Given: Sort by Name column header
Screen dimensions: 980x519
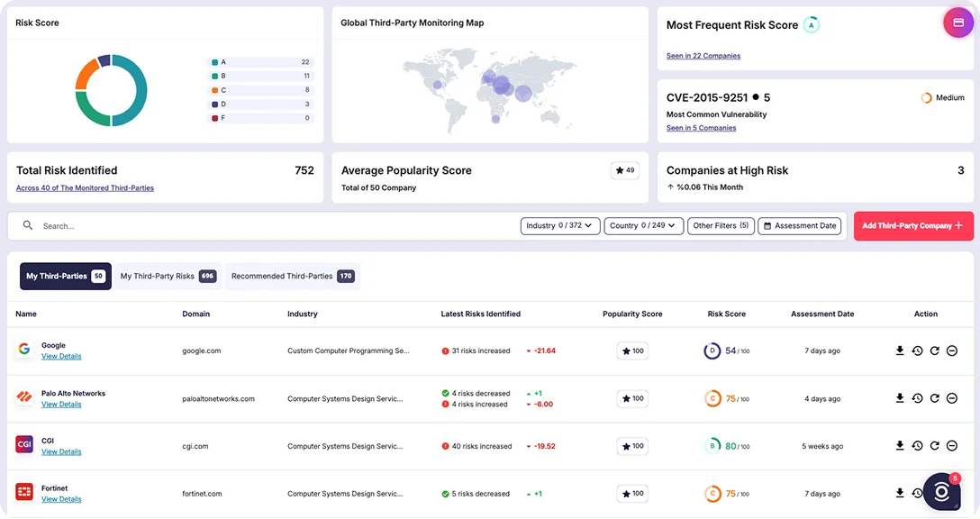Looking at the screenshot, I should point(26,314).
